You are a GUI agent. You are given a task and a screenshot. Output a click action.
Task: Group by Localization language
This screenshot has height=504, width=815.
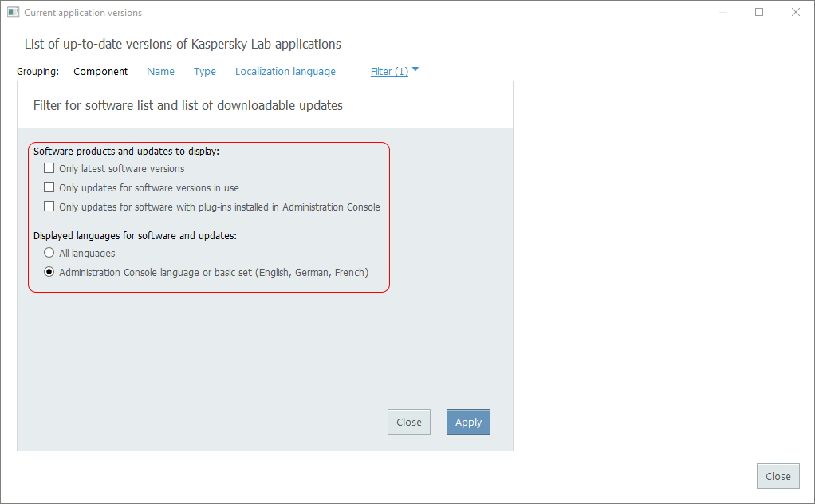coord(285,72)
